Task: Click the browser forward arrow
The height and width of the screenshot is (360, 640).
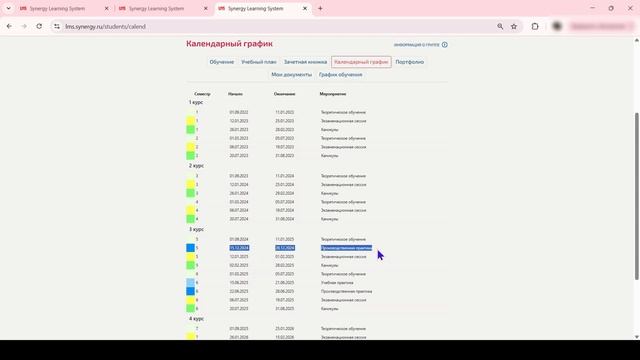Action: tap(24, 26)
